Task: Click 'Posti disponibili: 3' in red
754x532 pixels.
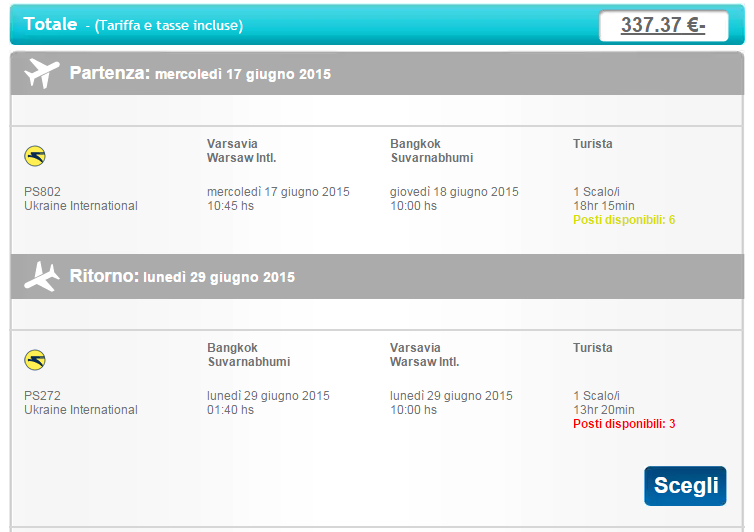Action: tap(624, 424)
